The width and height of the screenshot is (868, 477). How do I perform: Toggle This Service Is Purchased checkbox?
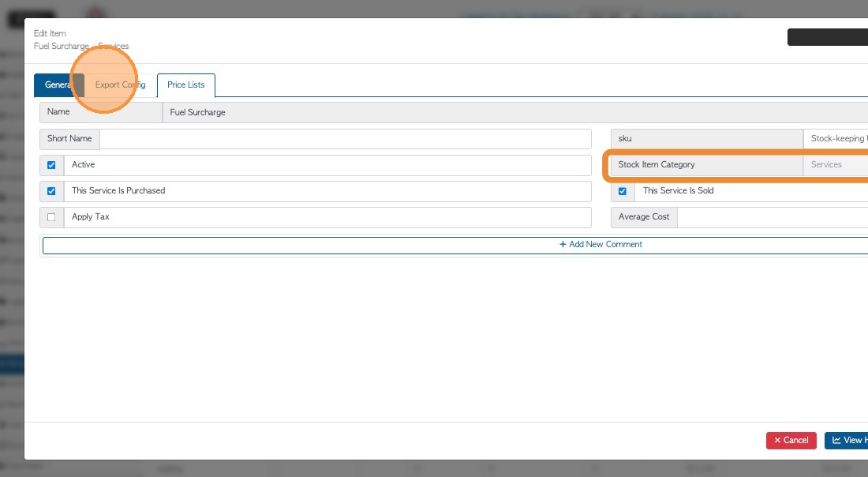51,191
